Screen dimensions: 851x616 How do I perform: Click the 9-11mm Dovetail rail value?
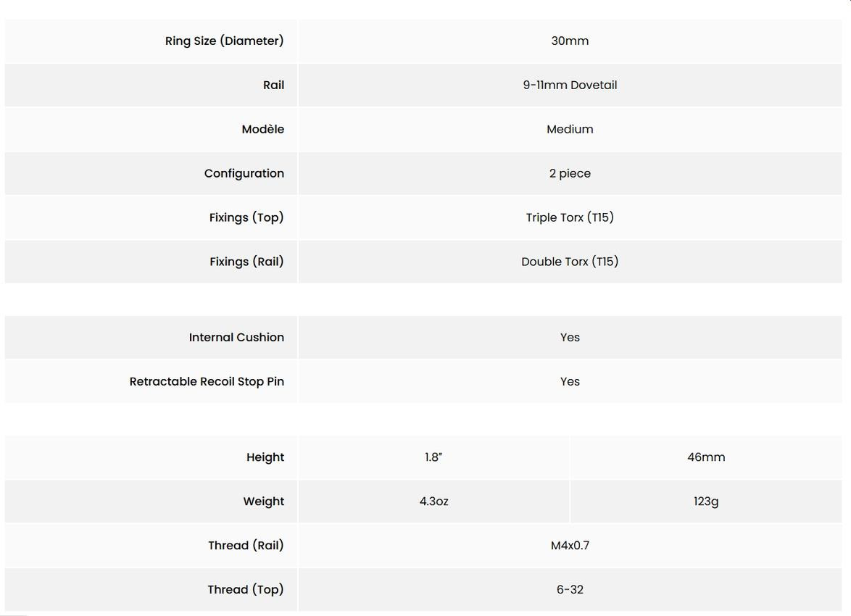click(570, 86)
